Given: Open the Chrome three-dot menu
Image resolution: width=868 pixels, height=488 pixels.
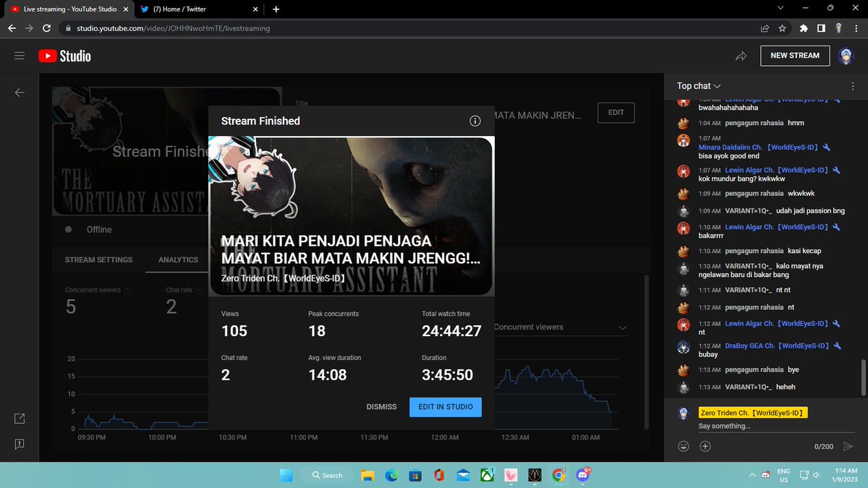Looking at the screenshot, I should point(856,28).
